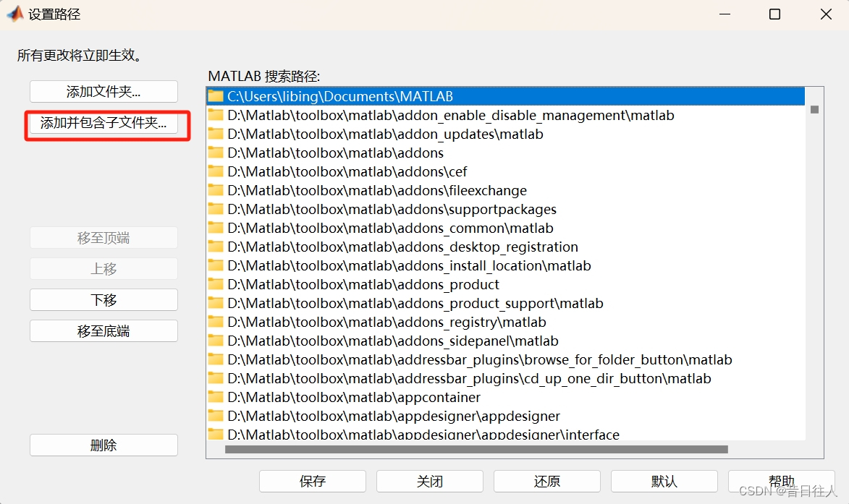The height and width of the screenshot is (504, 849).
Task: Click the folder icon beside appdesigner\interface path
Action: 216,435
